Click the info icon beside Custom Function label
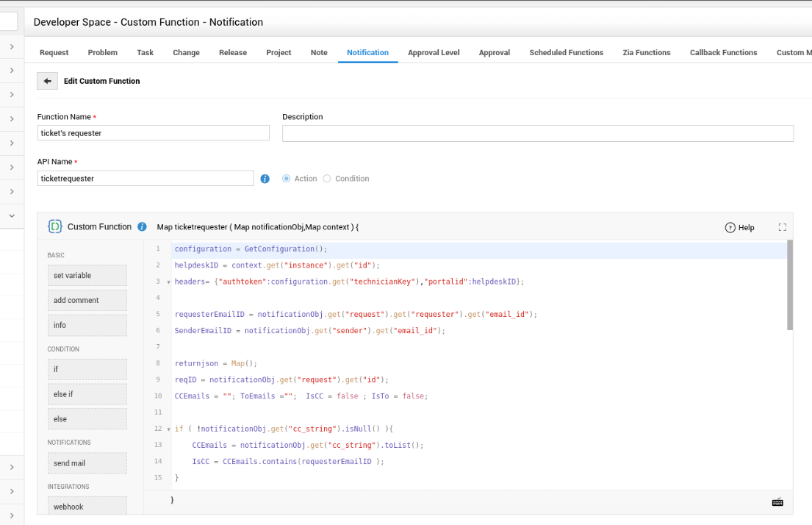Screen dimensions: 812x525 [x=143, y=227]
